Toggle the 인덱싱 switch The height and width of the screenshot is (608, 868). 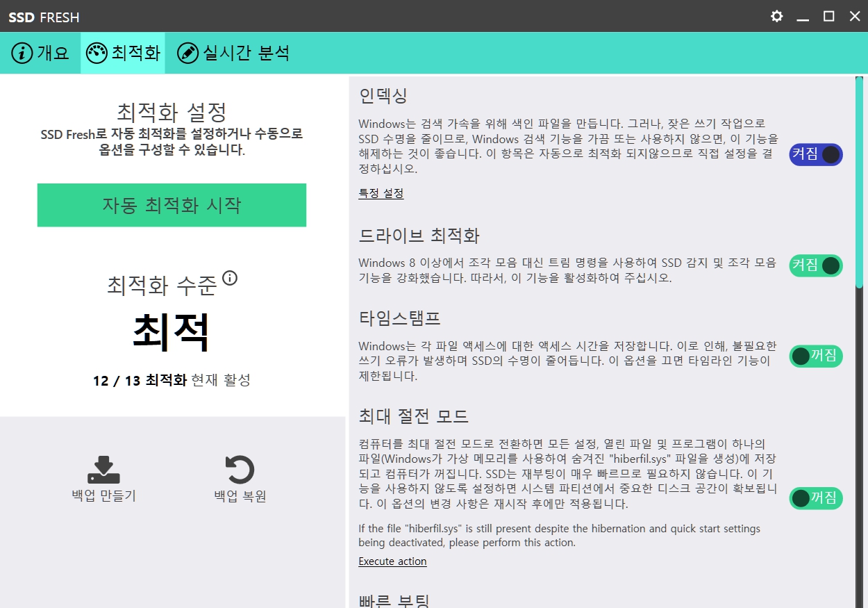816,154
